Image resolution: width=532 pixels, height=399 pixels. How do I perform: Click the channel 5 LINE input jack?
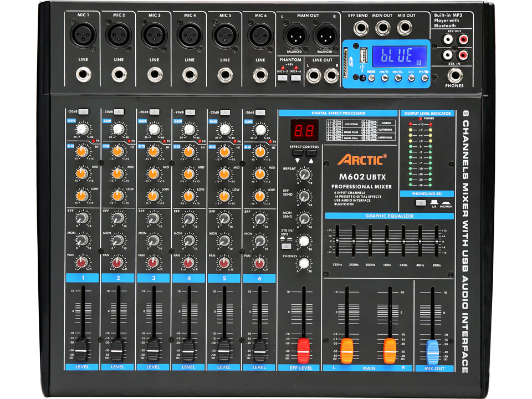[x=225, y=75]
